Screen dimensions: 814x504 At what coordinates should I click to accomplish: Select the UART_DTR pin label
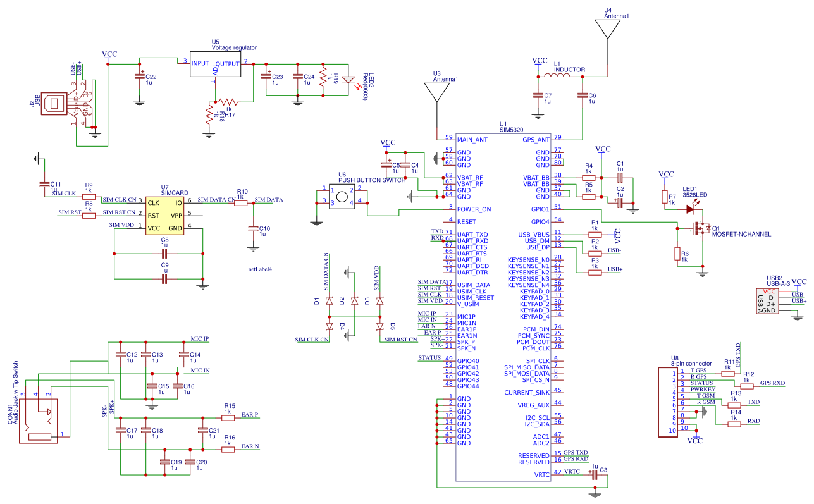coord(472,273)
